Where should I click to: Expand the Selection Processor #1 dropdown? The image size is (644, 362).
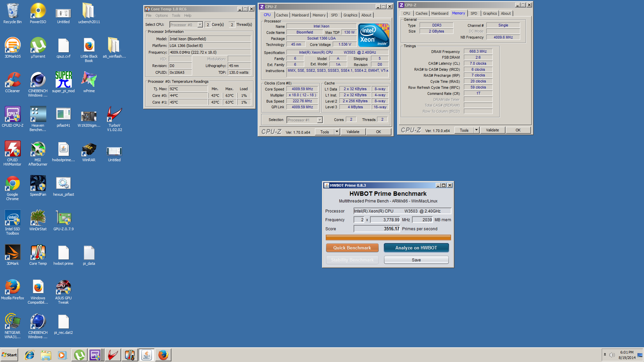coord(320,120)
